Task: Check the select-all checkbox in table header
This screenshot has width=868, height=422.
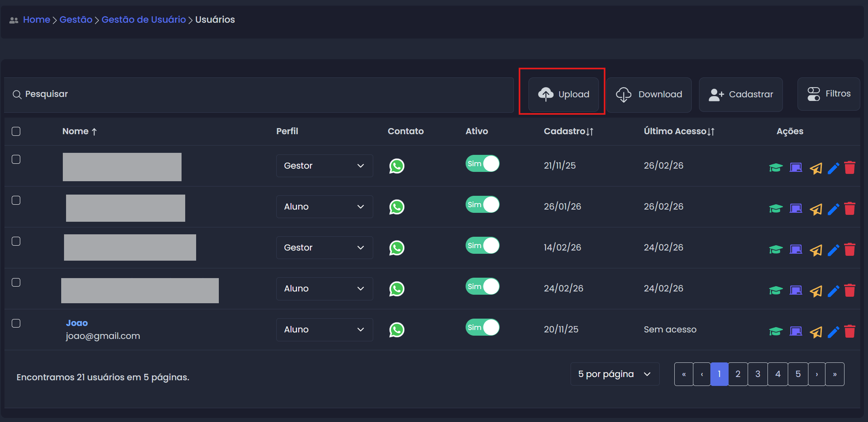Action: click(16, 131)
